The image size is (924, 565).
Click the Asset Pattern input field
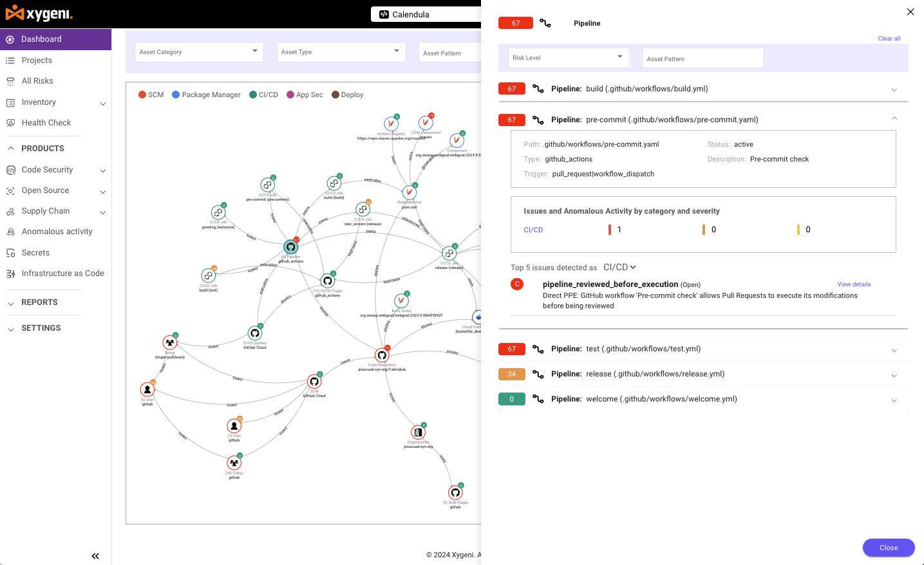click(x=702, y=57)
